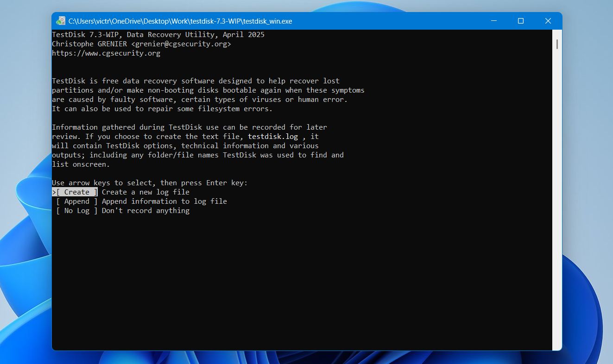Maximize the TestDisk console window
The height and width of the screenshot is (364, 613).
521,21
